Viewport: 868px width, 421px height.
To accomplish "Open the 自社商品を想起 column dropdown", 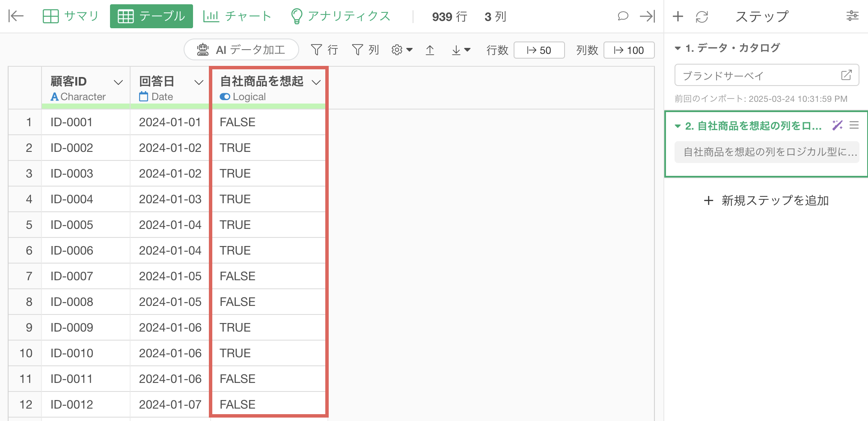I will click(x=316, y=82).
